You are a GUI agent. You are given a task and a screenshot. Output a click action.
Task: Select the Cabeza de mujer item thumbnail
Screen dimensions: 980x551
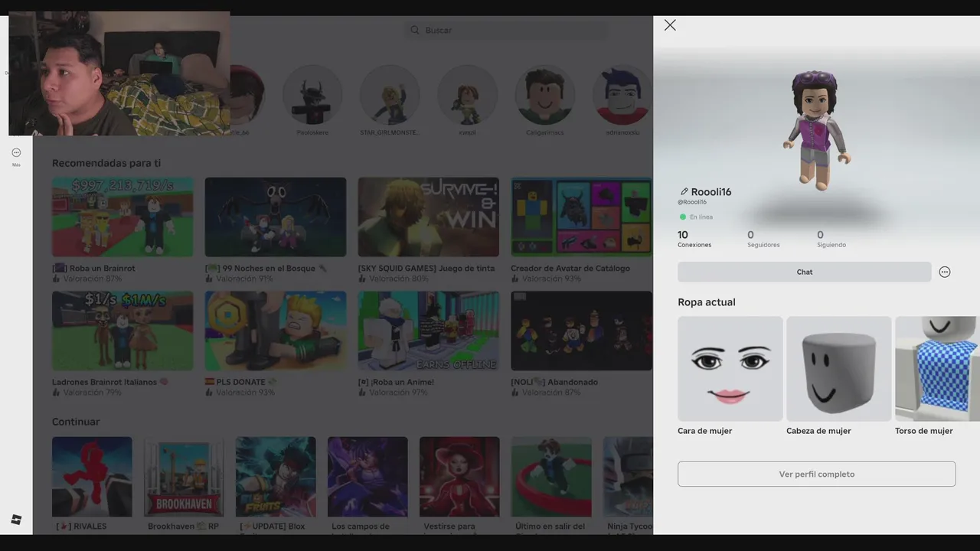(x=839, y=368)
